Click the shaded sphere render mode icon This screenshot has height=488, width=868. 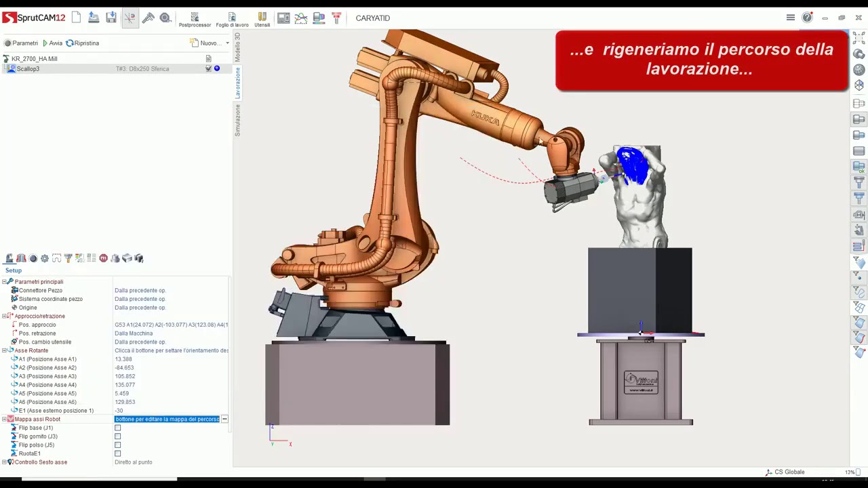(859, 70)
